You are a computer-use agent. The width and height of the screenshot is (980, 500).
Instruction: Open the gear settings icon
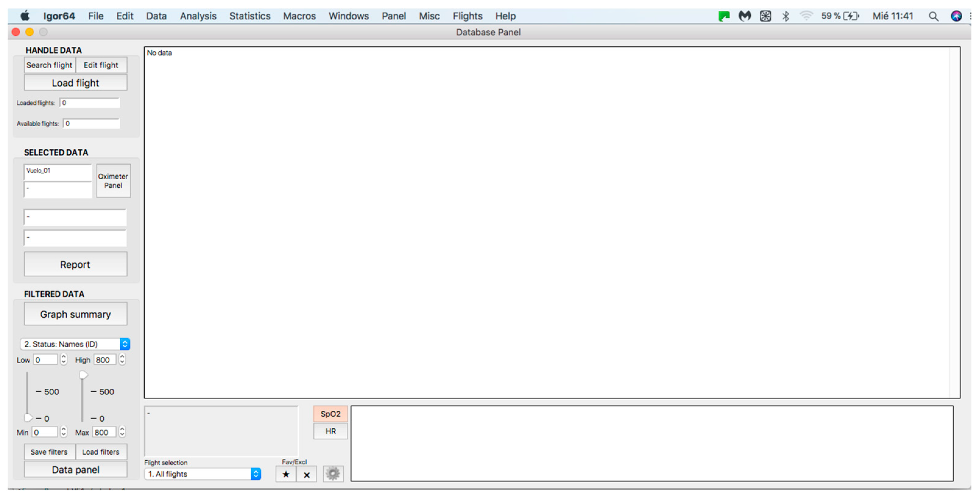tap(333, 474)
